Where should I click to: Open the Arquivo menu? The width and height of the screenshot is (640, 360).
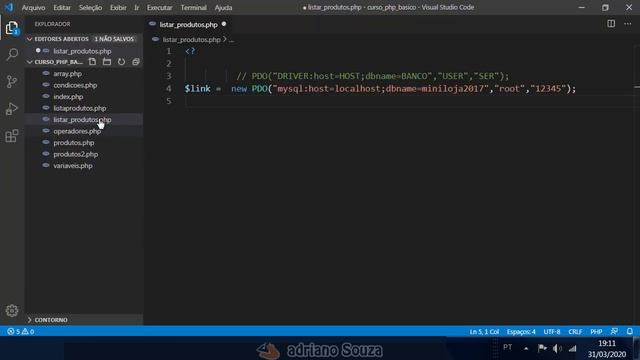pos(33,7)
